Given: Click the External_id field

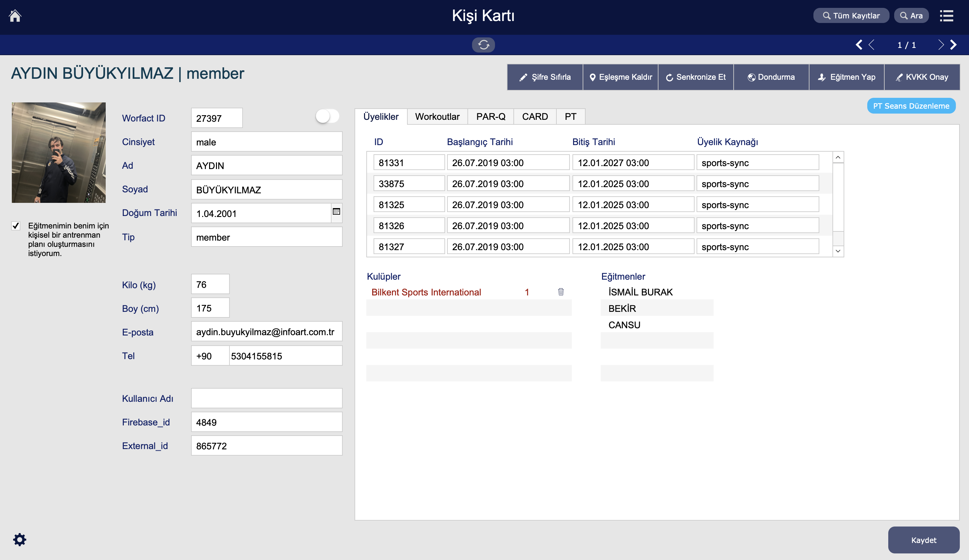Looking at the screenshot, I should (267, 446).
